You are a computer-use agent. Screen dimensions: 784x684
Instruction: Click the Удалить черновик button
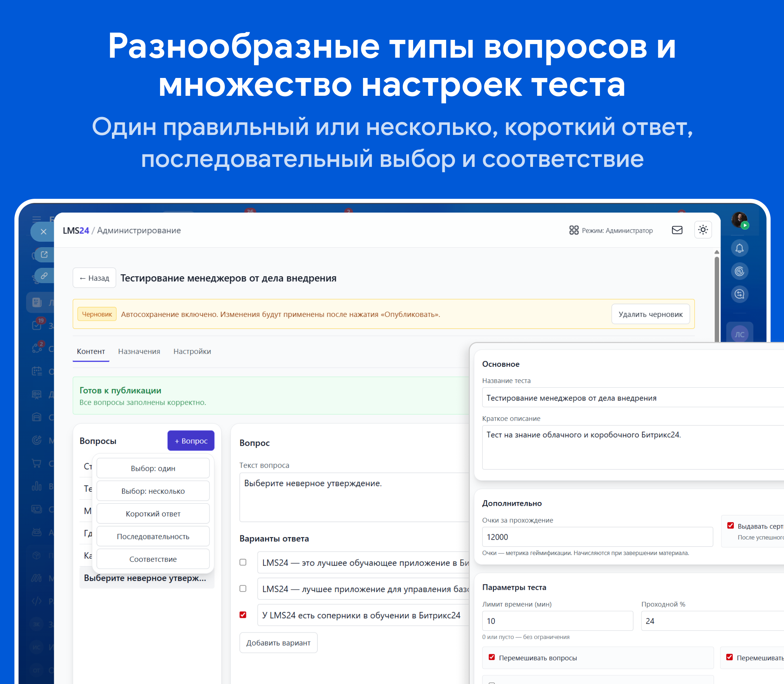(650, 315)
